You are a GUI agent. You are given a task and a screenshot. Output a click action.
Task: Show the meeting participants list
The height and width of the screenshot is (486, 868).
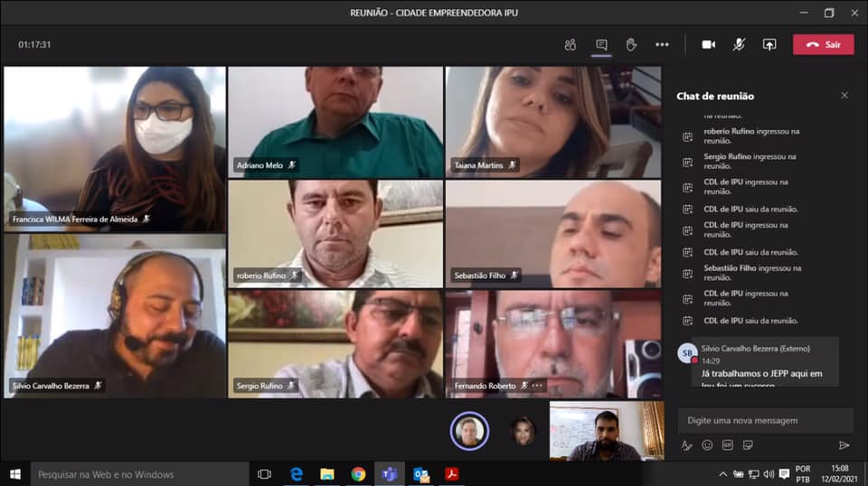(571, 45)
